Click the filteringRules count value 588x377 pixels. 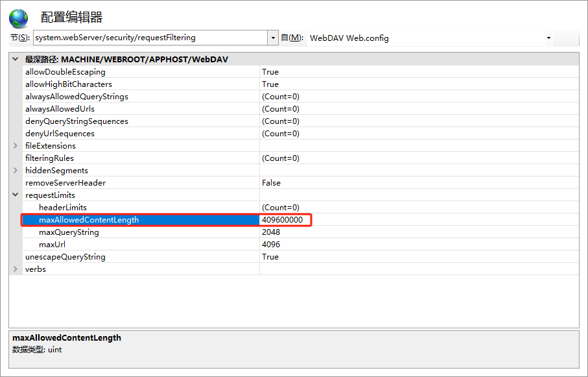(280, 158)
